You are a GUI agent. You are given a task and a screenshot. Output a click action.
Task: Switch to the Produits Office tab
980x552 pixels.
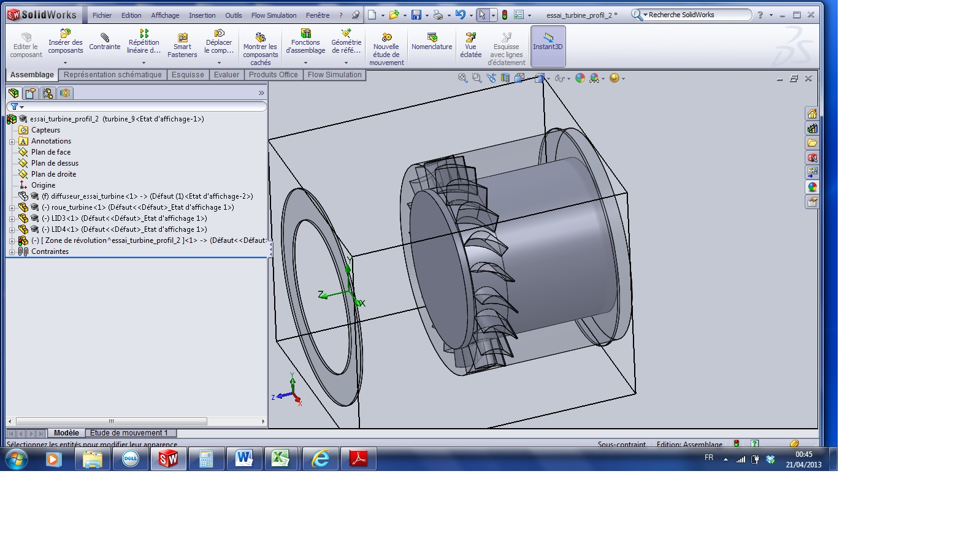(x=274, y=75)
